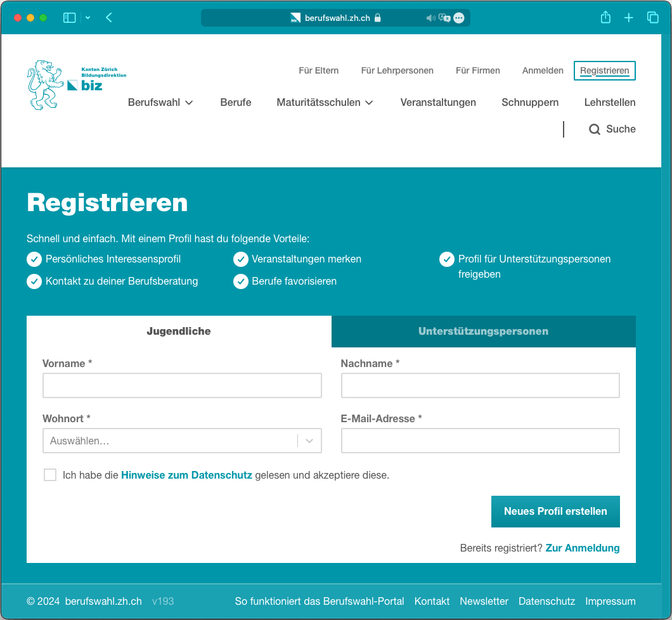Click the checkmark beside Veranstaltungen merken

click(240, 259)
